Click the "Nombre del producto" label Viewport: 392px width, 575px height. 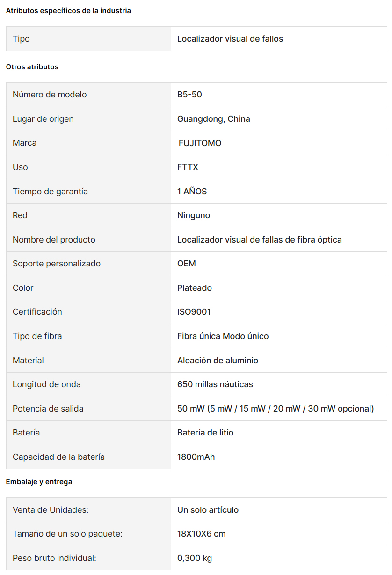click(54, 240)
